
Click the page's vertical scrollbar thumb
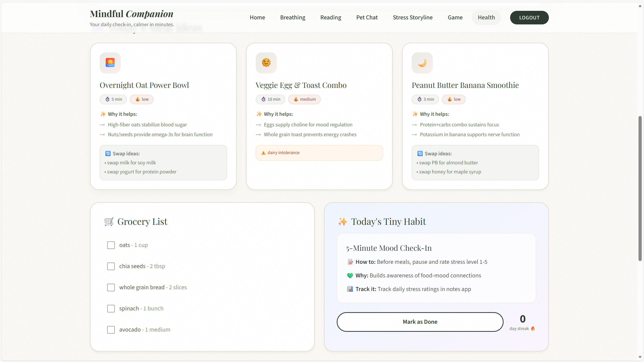tap(640, 189)
